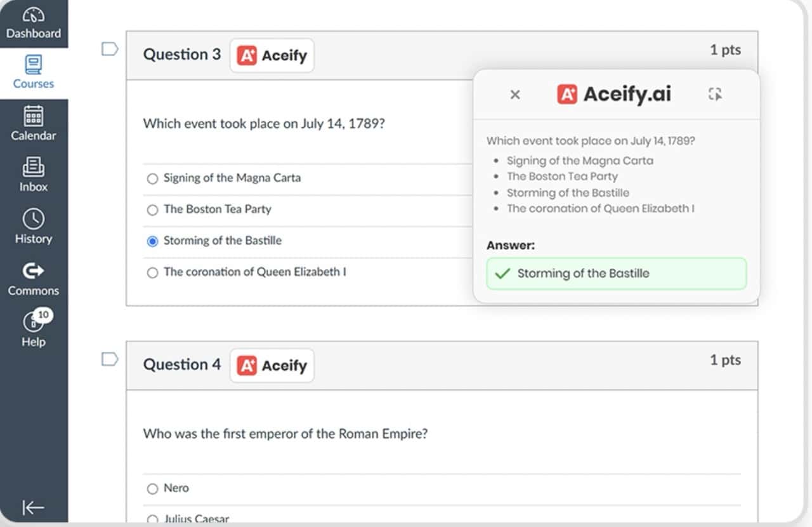Select 'Signing of the Magna Carta' option
Image resolution: width=812 pixels, height=527 pixels.
pos(152,178)
